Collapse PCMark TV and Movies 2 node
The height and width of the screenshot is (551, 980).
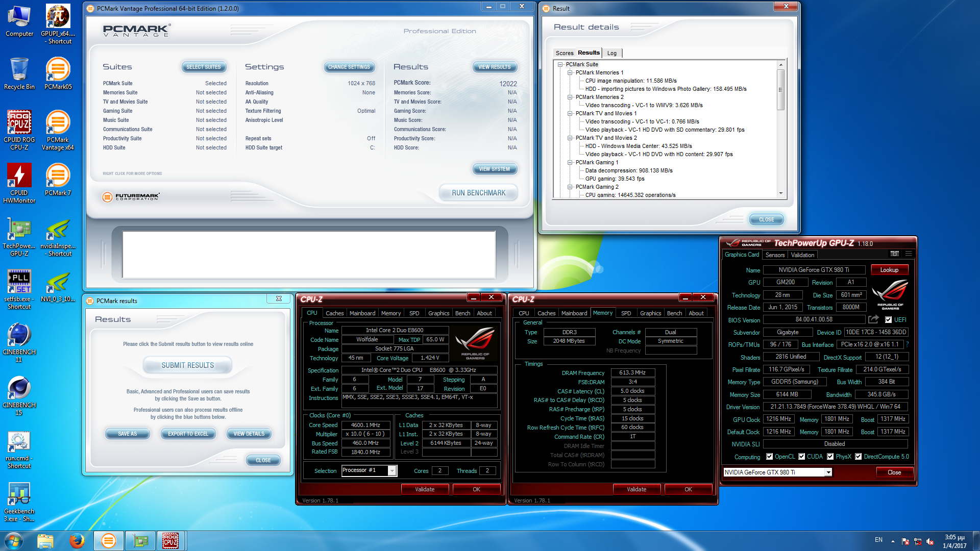(570, 138)
